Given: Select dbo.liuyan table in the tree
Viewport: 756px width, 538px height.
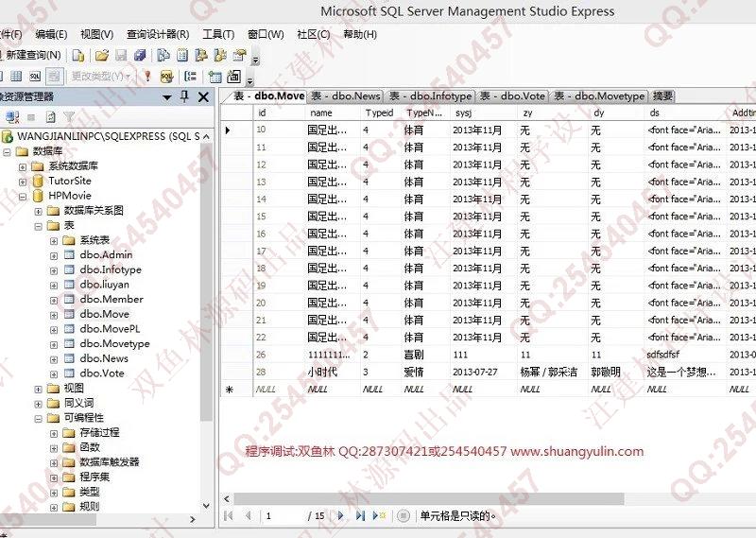Looking at the screenshot, I should coord(105,285).
